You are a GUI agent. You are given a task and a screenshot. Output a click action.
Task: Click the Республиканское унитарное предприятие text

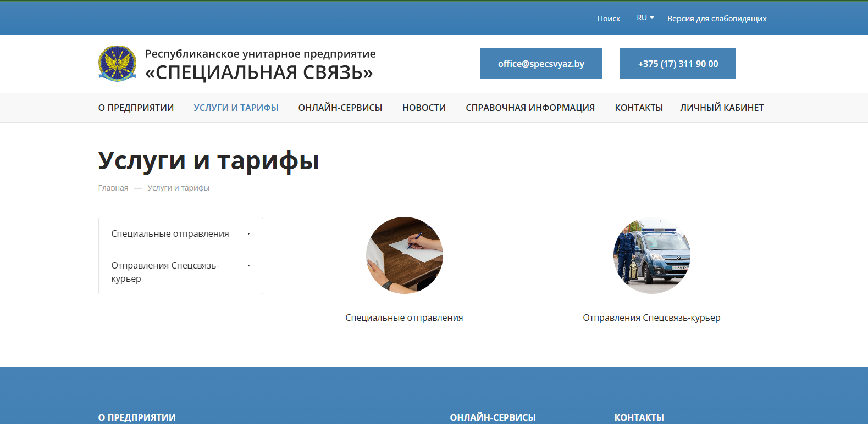tap(260, 54)
